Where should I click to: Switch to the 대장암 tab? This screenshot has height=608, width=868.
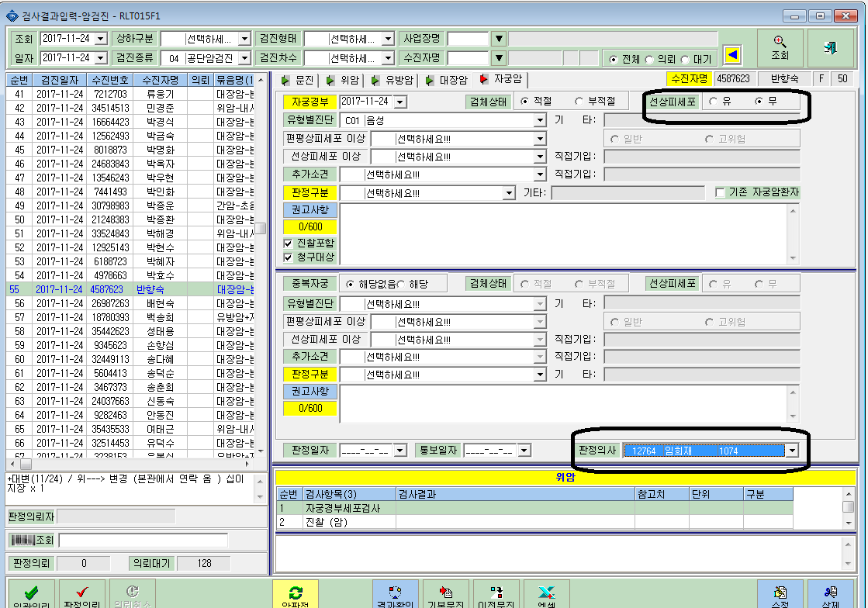tap(448, 80)
